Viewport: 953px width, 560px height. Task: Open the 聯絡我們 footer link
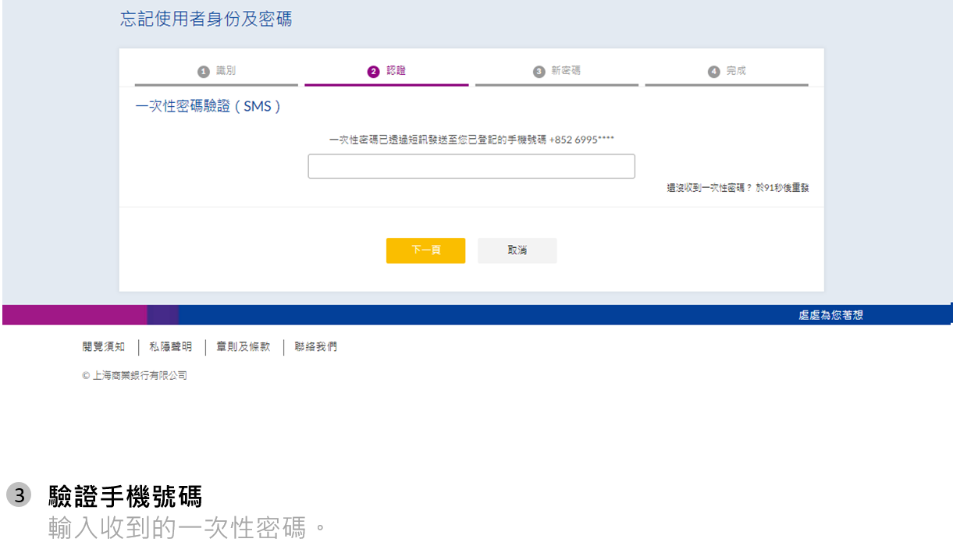click(x=316, y=347)
